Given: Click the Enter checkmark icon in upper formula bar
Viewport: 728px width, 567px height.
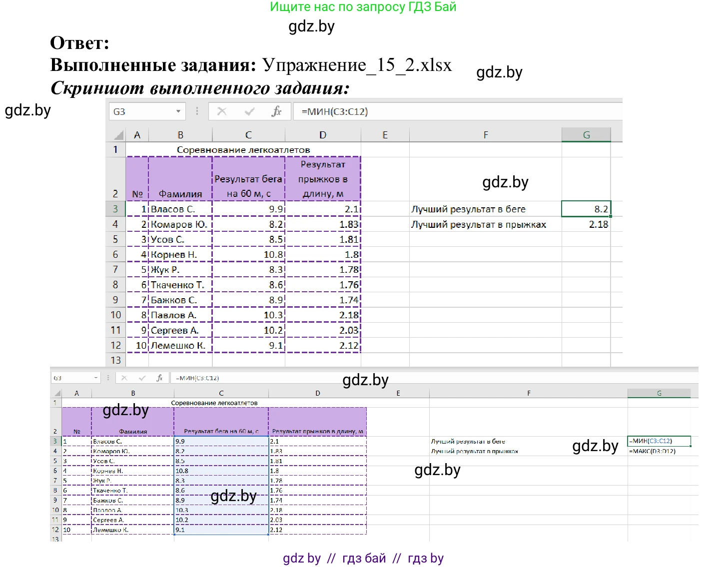Looking at the screenshot, I should pyautogui.click(x=249, y=111).
